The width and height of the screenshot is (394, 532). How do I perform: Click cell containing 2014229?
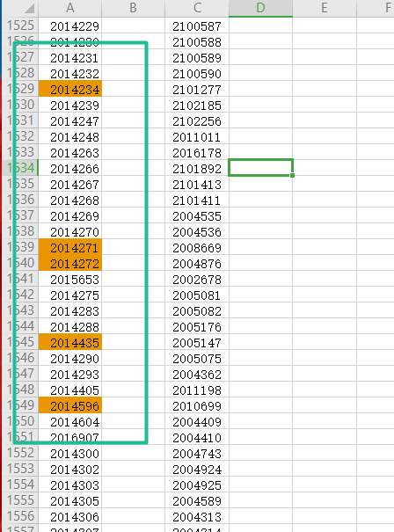coord(69,26)
